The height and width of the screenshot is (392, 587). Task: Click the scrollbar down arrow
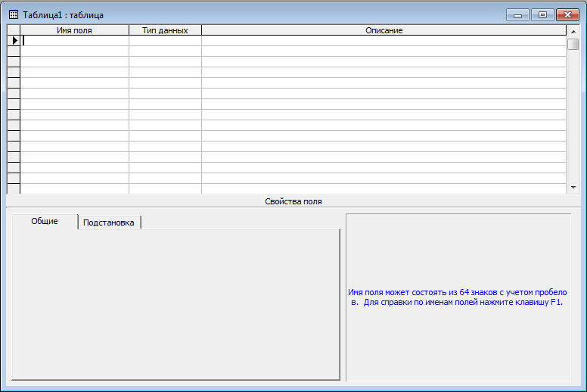point(573,188)
